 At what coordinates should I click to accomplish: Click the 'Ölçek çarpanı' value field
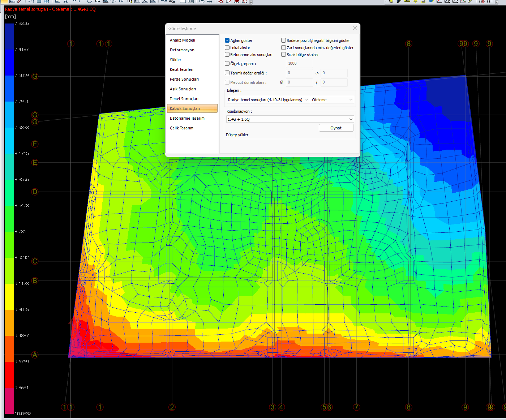pyautogui.click(x=299, y=64)
